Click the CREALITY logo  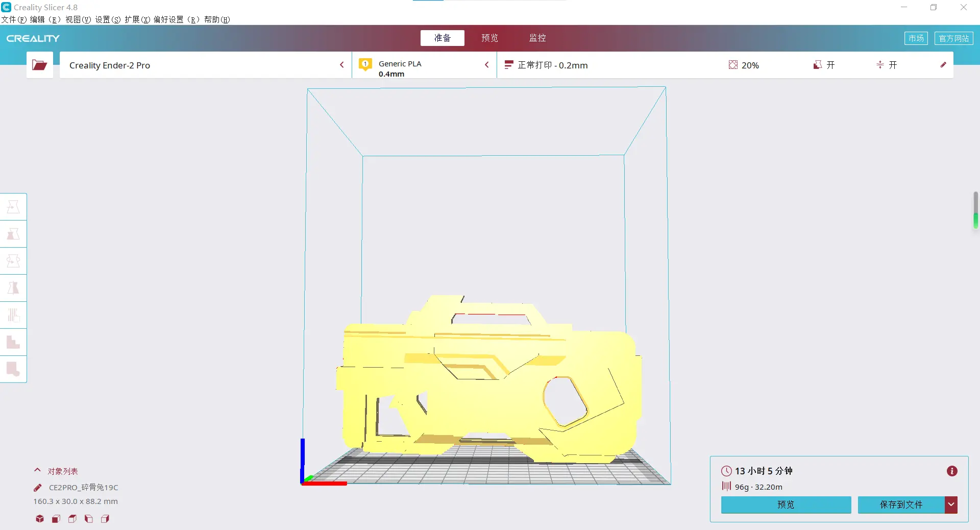pos(33,38)
